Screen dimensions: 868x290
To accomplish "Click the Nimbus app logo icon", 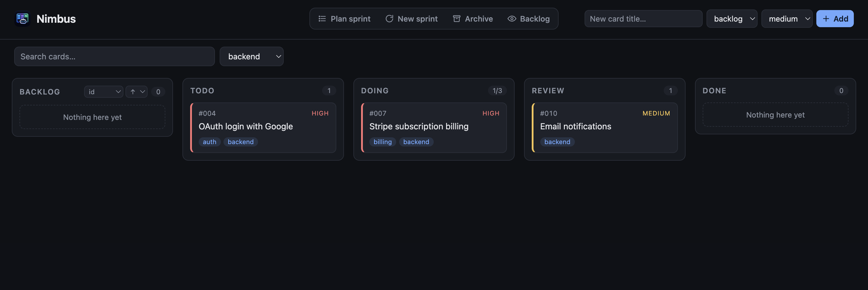I will pyautogui.click(x=22, y=19).
